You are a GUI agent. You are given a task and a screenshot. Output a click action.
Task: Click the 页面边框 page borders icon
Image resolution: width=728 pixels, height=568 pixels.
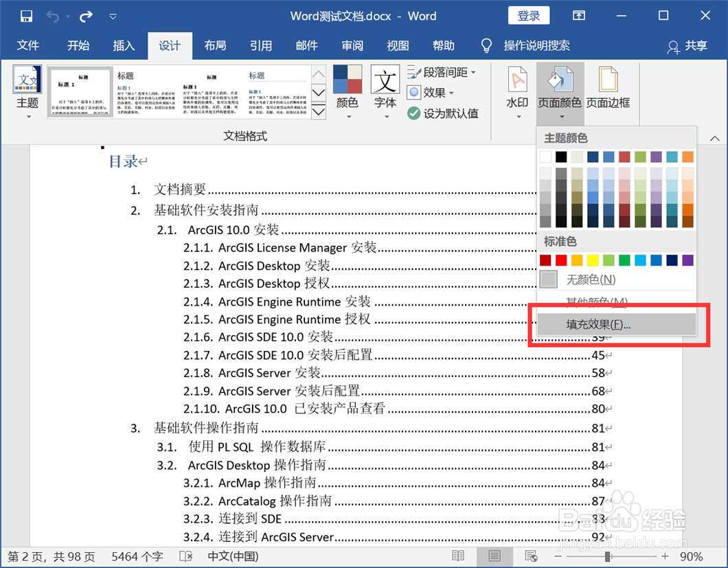click(608, 88)
